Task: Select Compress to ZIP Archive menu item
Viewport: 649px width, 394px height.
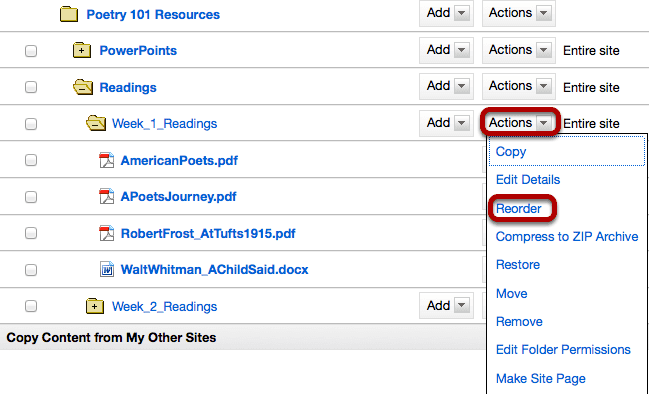Action: click(567, 237)
